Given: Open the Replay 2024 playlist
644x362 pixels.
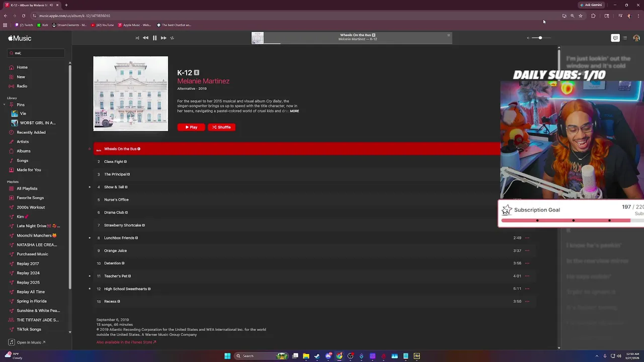Looking at the screenshot, I should (28, 273).
